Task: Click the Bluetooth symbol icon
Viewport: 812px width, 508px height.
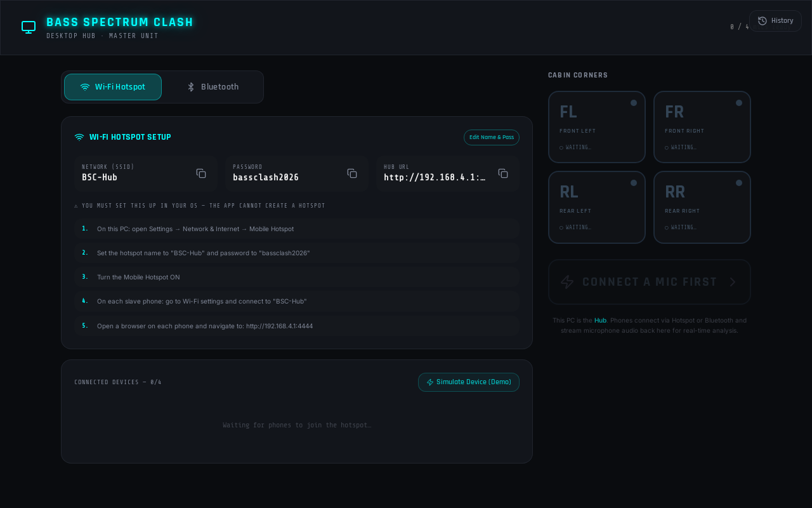Action: [x=191, y=87]
